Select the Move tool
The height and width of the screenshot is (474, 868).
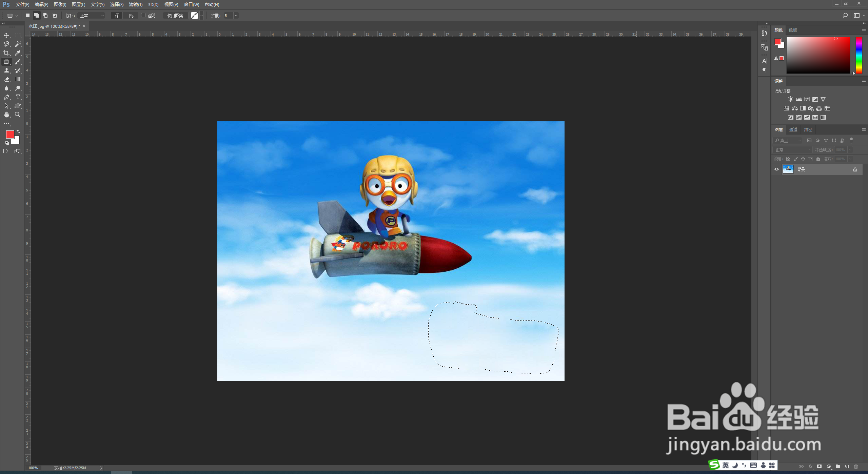point(6,35)
